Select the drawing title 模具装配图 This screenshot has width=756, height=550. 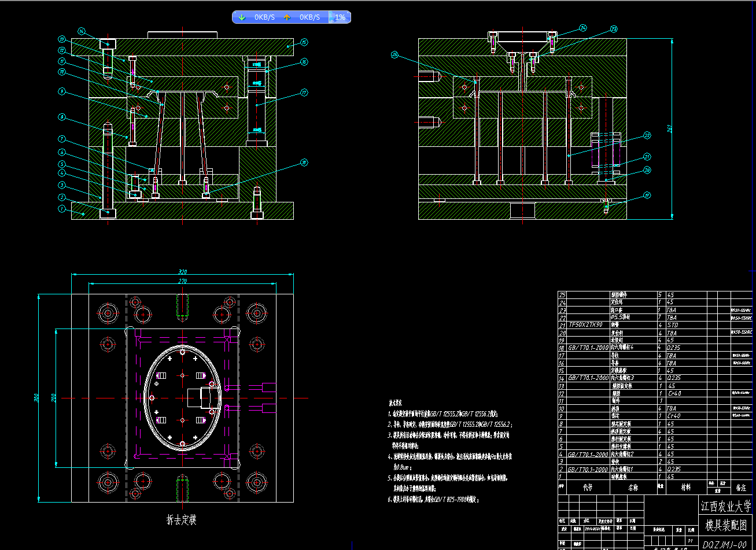tap(726, 525)
